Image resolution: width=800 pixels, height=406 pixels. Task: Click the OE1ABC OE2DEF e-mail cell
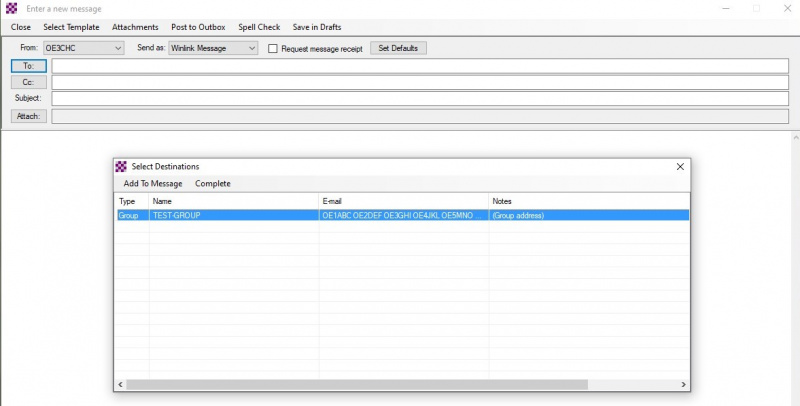pos(402,215)
